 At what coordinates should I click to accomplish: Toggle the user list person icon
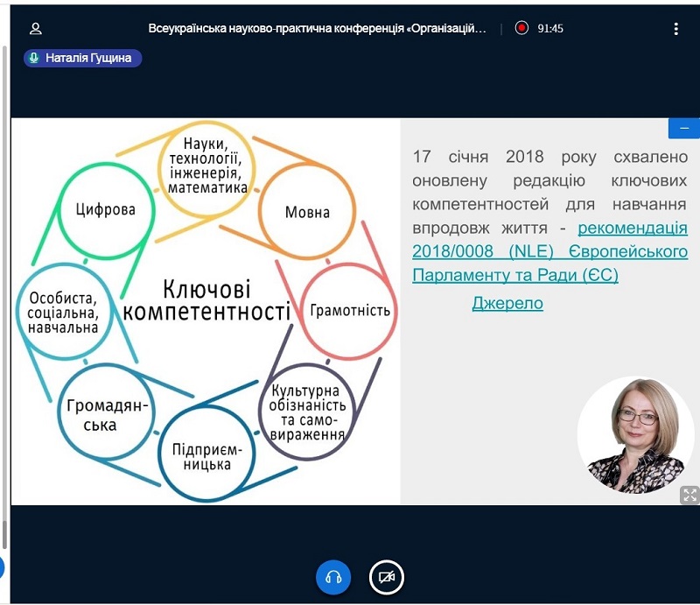point(36,28)
